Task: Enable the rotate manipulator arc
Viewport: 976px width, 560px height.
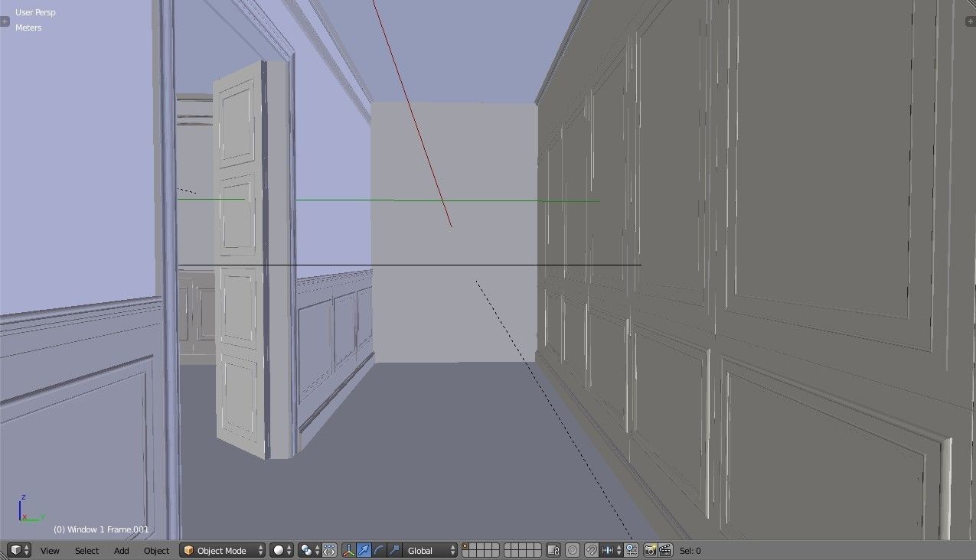Action: pyautogui.click(x=379, y=550)
